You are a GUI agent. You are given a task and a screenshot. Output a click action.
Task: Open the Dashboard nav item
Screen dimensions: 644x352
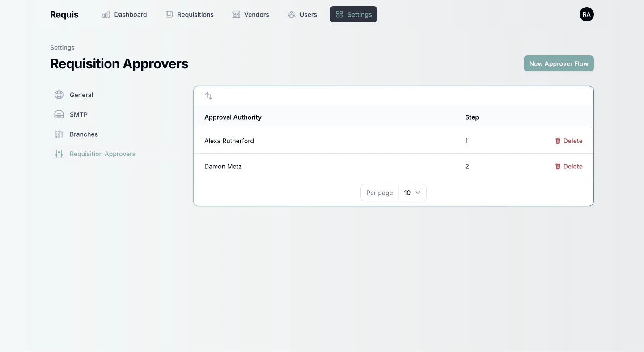pyautogui.click(x=125, y=14)
